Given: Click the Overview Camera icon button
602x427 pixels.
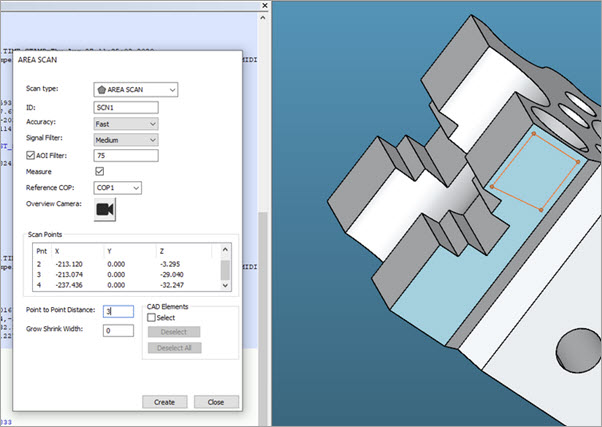Looking at the screenshot, I should click(105, 208).
